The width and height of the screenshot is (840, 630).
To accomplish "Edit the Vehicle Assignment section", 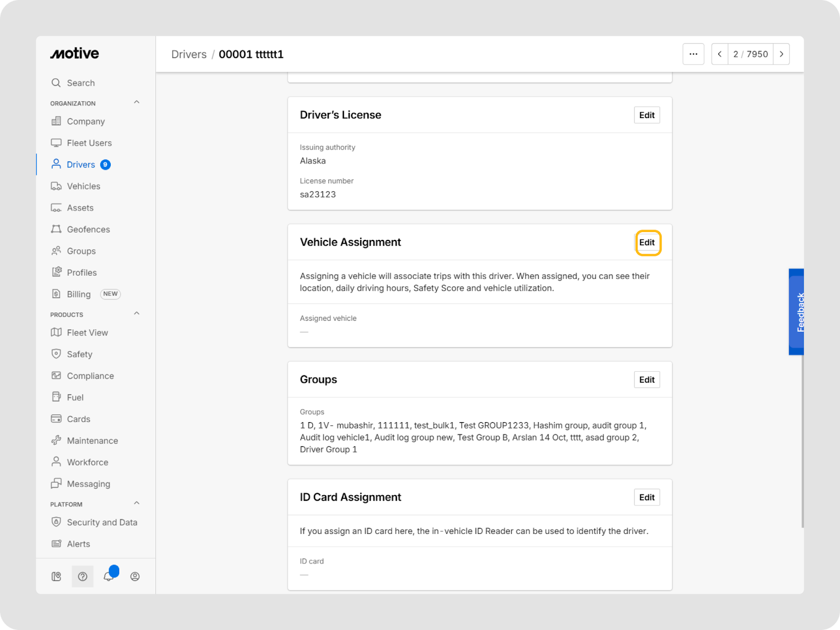I will (647, 243).
